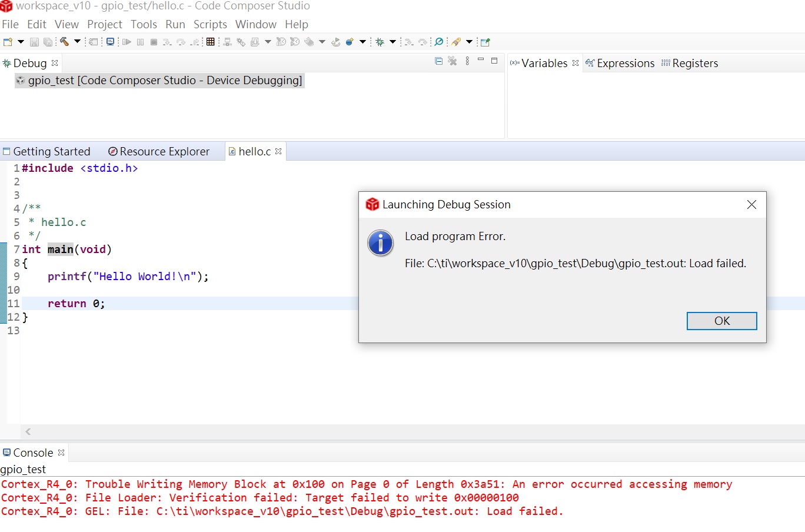Click the int main(void) code line

point(66,249)
